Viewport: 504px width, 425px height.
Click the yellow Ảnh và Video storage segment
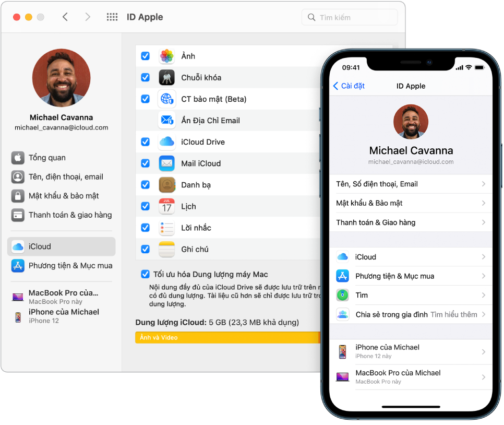coord(224,337)
